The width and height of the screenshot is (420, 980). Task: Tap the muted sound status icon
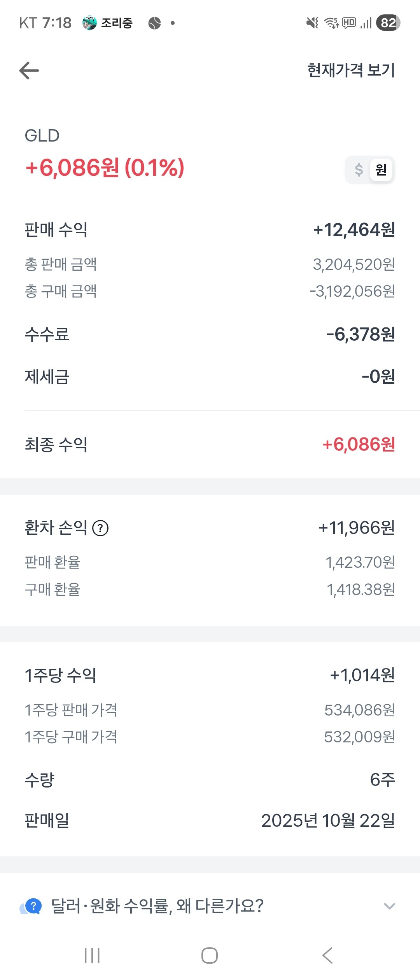click(x=312, y=23)
